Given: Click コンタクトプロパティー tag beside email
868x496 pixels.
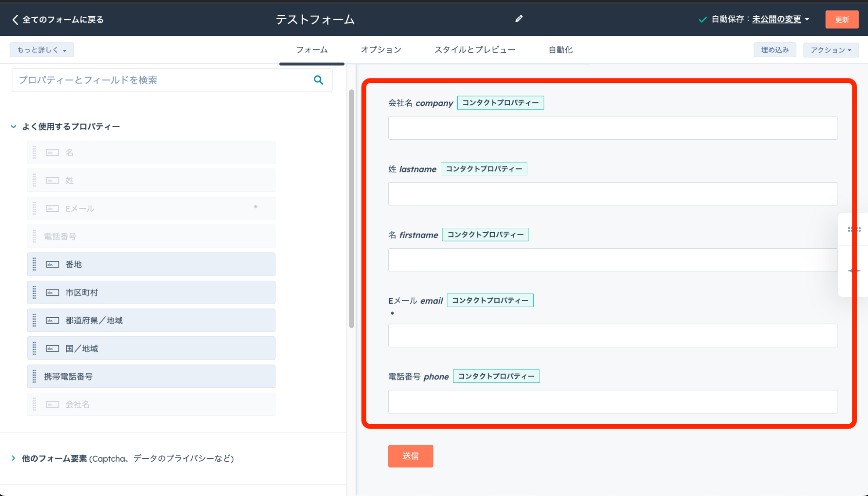Looking at the screenshot, I should [490, 300].
